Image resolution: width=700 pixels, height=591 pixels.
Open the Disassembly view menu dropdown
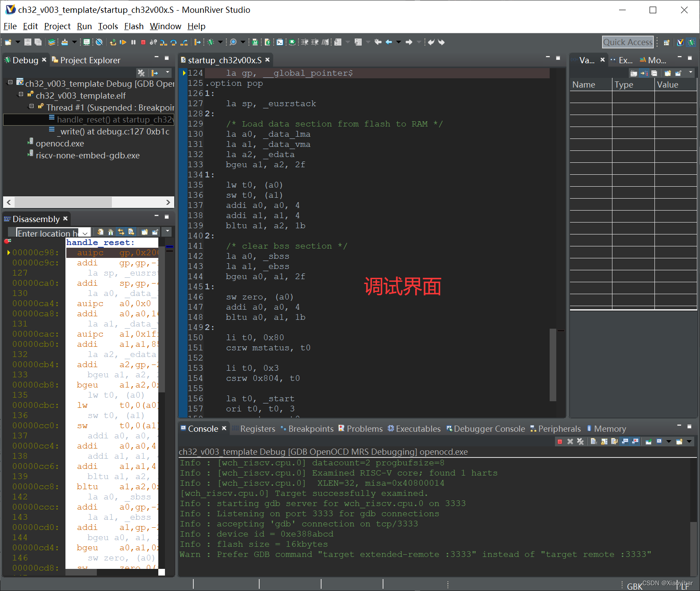tap(167, 231)
